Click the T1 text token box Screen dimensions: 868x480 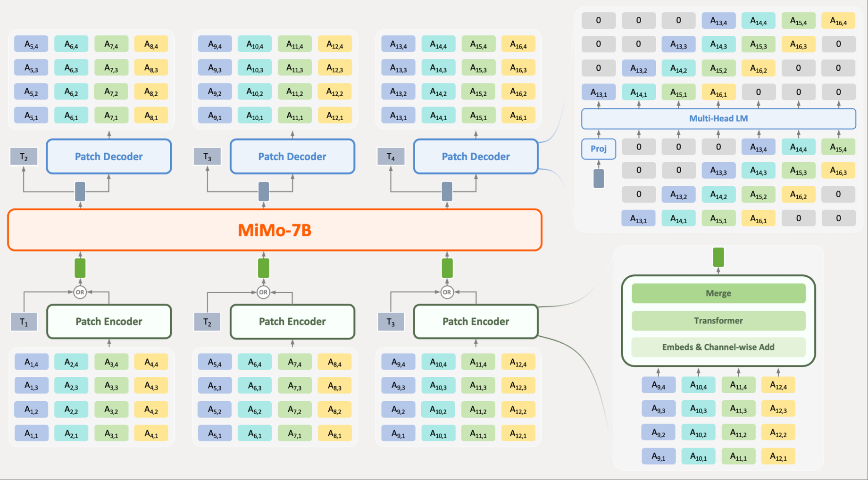pos(24,323)
